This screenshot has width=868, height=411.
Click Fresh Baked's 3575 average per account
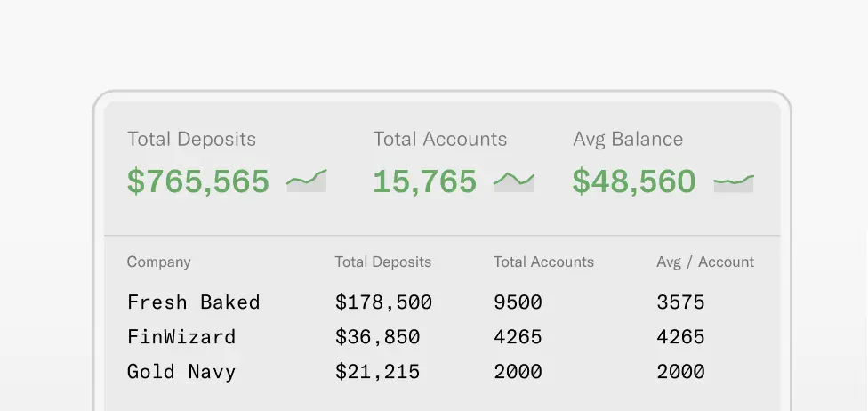pos(680,302)
